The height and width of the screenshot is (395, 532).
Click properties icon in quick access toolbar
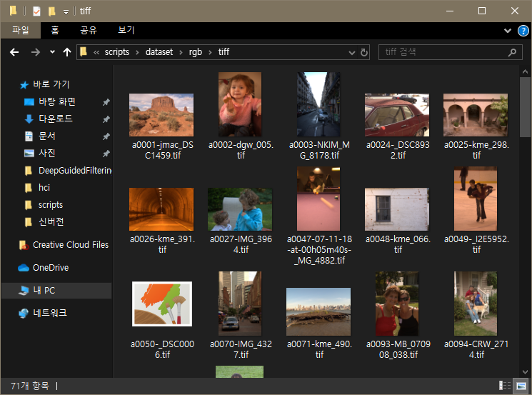36,11
